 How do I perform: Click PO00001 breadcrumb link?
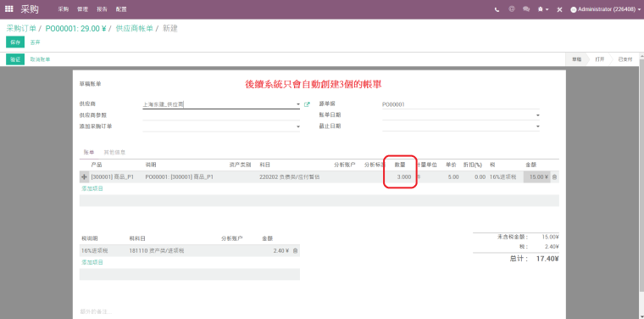(75, 28)
